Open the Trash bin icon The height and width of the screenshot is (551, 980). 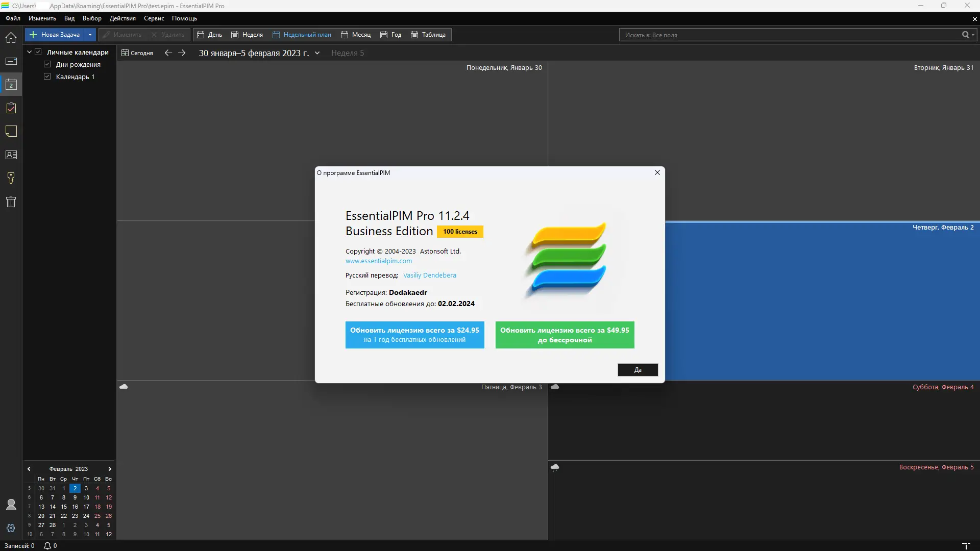click(11, 202)
